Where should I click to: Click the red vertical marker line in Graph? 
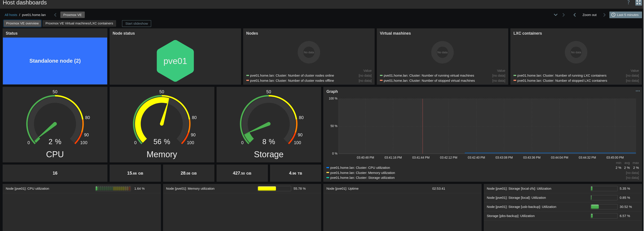[423, 126]
